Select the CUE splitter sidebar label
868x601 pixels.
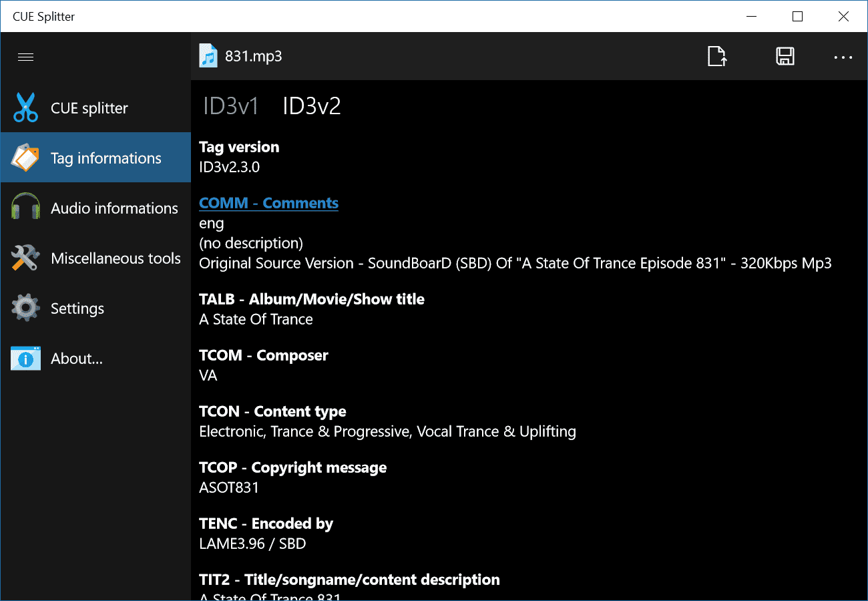(x=89, y=108)
